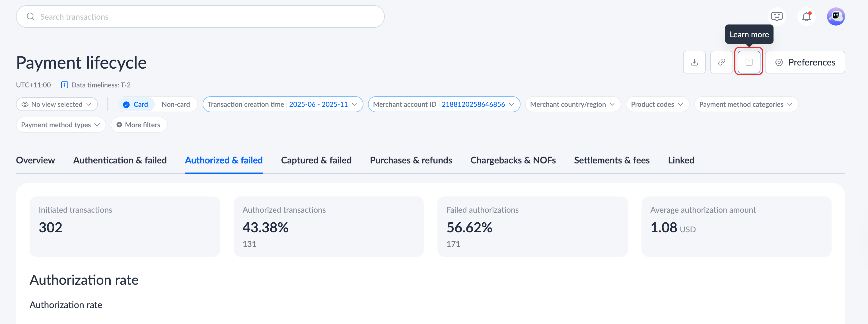Click the Data timeliness info icon
Viewport: 868px width, 324px height.
click(64, 85)
